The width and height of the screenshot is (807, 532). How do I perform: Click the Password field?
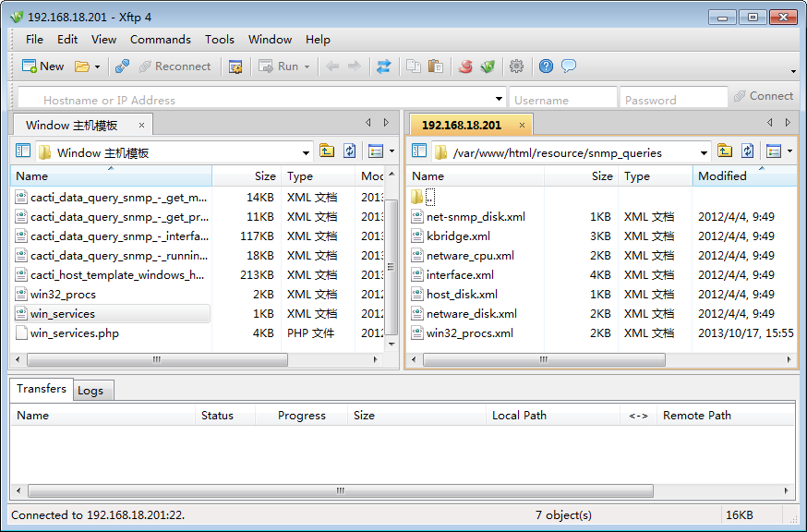674,98
